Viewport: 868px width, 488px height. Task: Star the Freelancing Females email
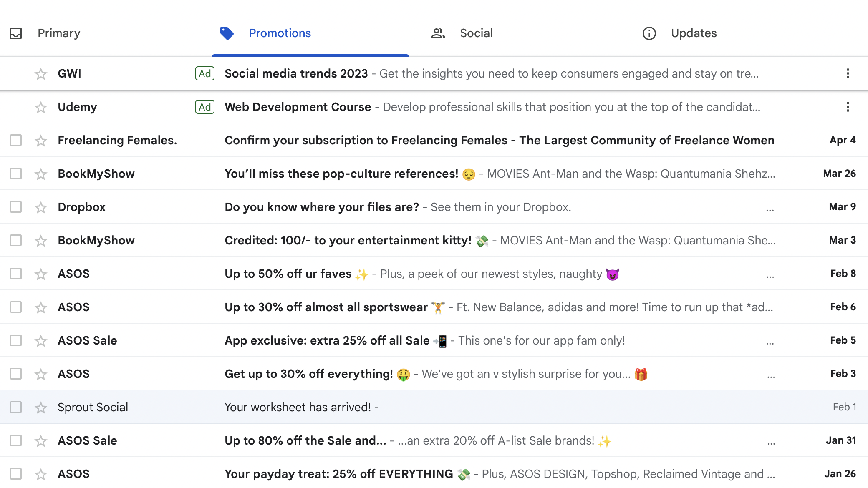pyautogui.click(x=40, y=141)
